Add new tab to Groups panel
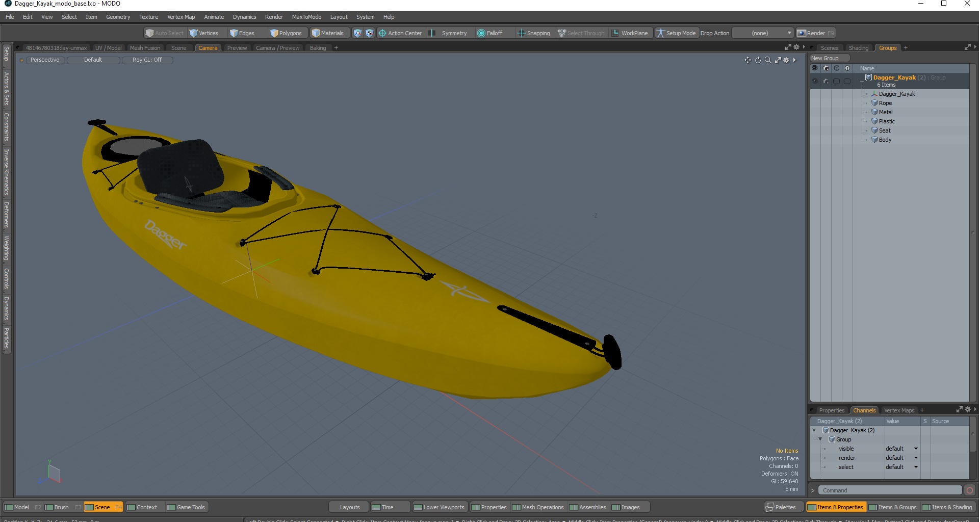 906,48
